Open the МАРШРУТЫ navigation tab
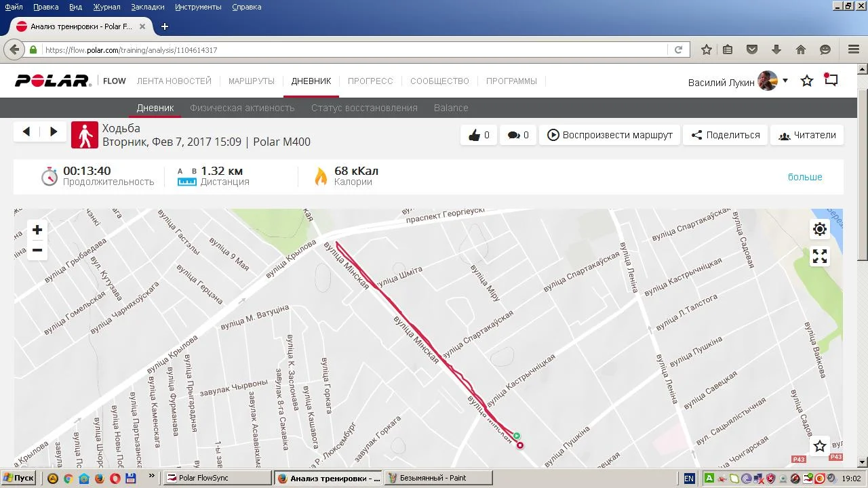The height and width of the screenshot is (488, 868). (x=252, y=81)
